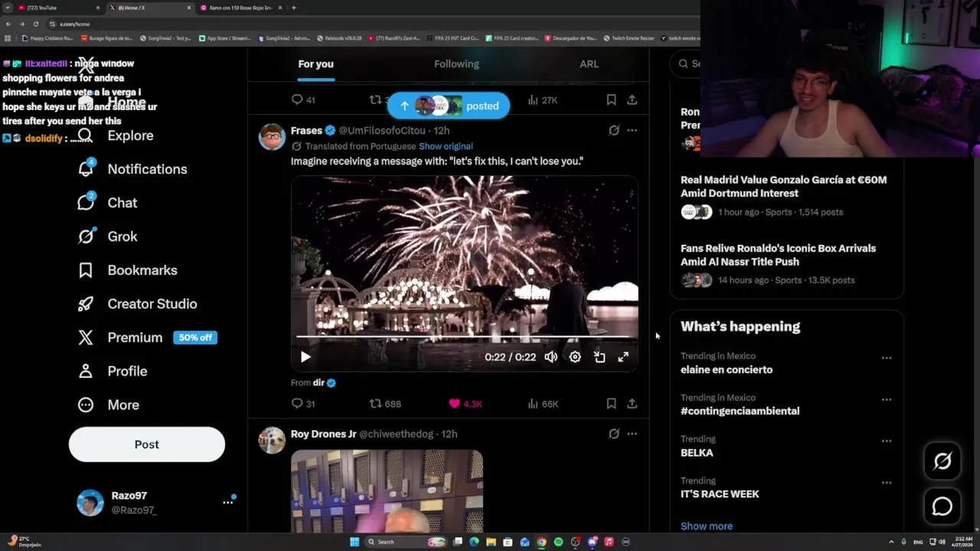
Task: Click the white Post button
Action: coord(147,445)
